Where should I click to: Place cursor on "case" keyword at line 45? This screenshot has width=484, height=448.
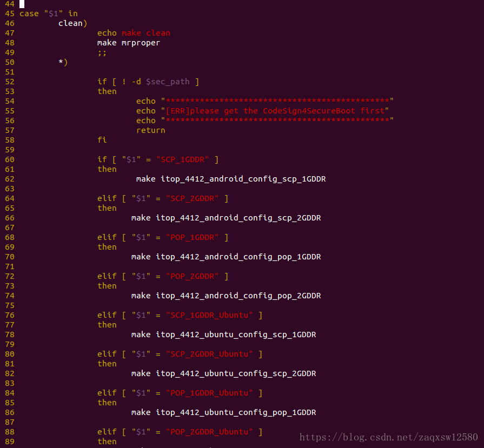tap(29, 14)
